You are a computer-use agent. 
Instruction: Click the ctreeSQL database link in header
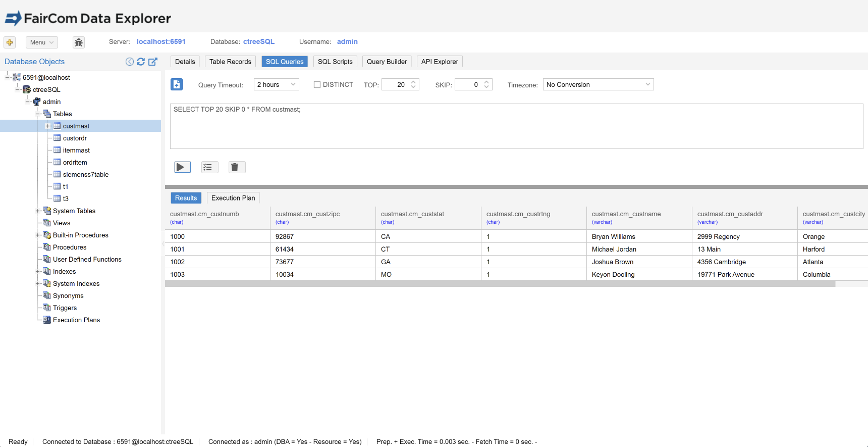tap(259, 41)
